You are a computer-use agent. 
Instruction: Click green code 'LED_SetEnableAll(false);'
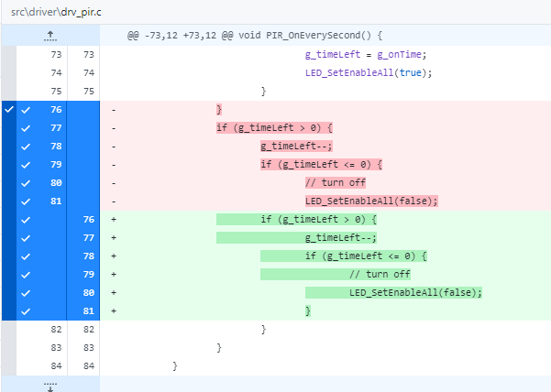coord(415,292)
